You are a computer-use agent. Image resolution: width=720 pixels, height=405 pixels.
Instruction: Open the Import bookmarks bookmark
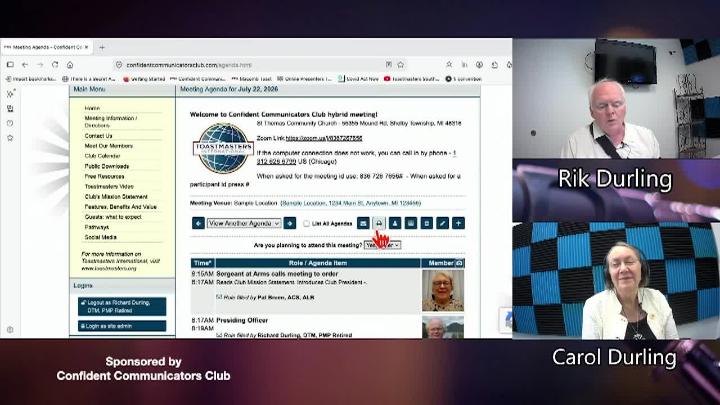click(31, 79)
